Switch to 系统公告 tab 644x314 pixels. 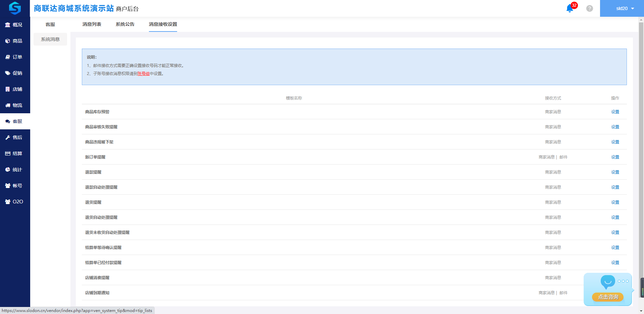[125, 24]
